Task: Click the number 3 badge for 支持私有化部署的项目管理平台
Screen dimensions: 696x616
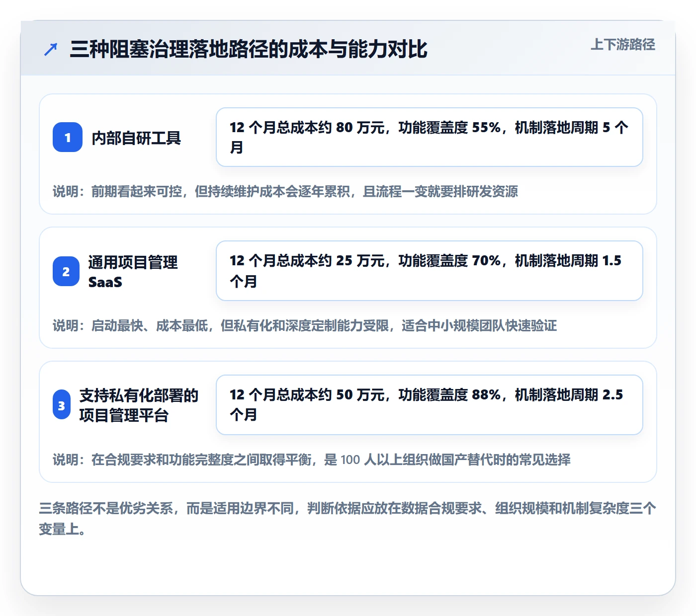Action: click(x=62, y=405)
